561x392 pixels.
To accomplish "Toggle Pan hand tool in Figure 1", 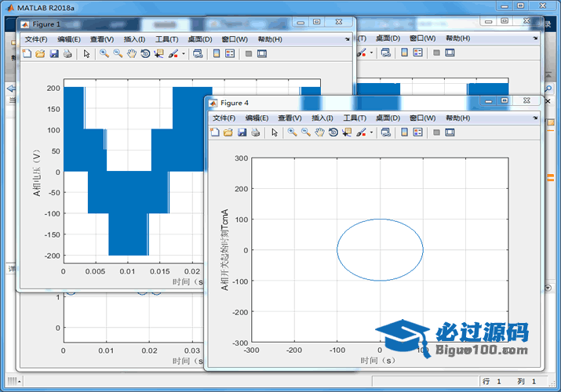I will 132,53.
